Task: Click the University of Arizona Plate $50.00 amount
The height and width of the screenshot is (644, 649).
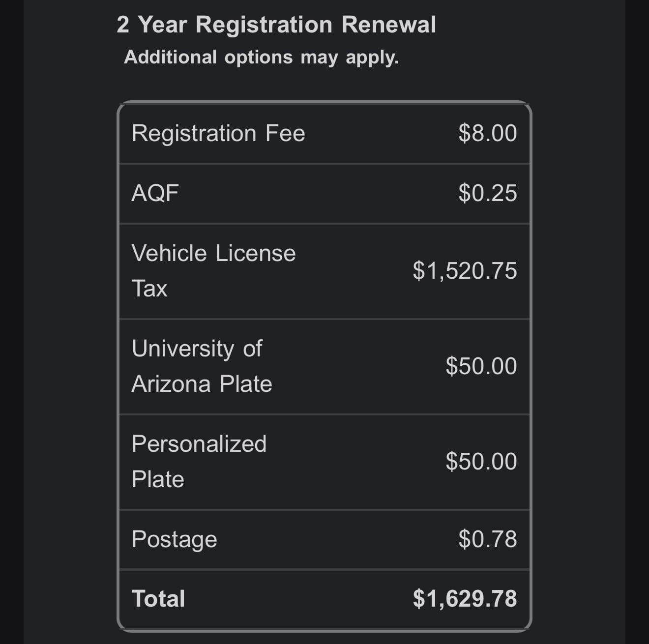Action: point(481,366)
